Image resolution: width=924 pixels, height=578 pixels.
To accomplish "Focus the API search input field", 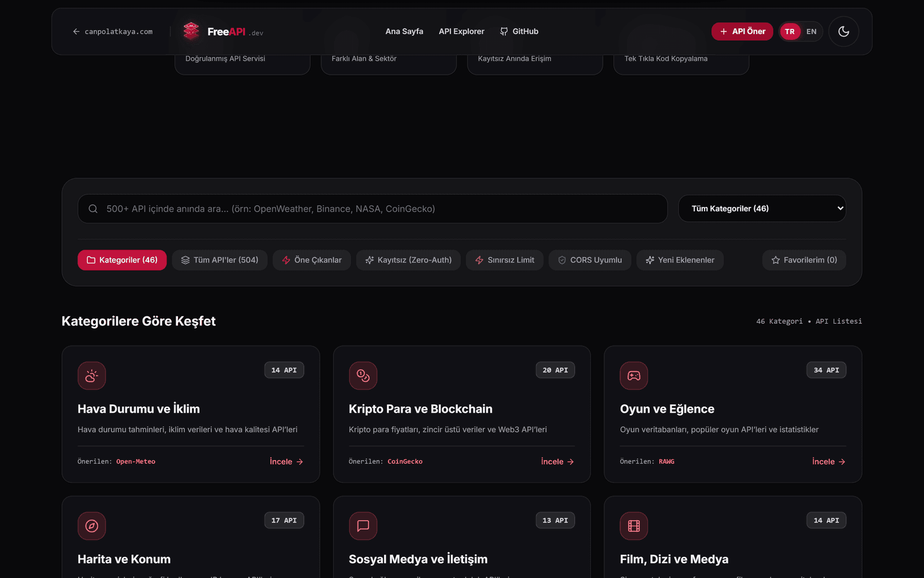I will pos(372,209).
